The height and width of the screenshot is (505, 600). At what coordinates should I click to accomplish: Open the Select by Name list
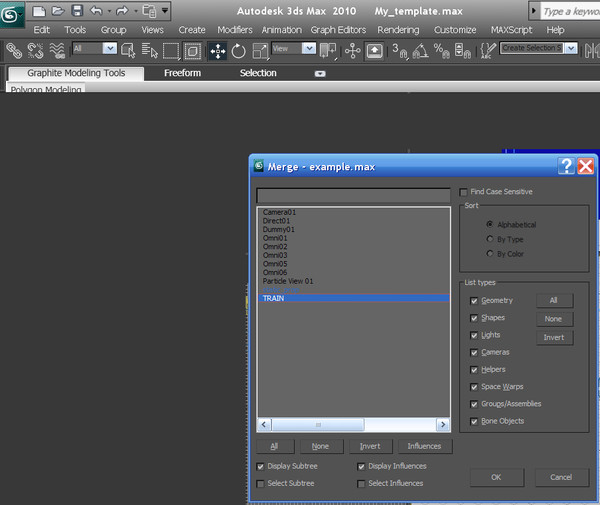149,51
